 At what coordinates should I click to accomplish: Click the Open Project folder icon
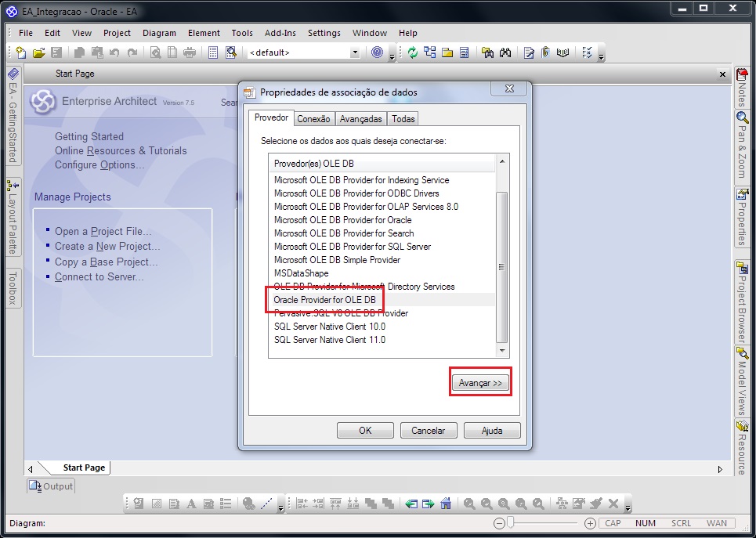(x=38, y=52)
